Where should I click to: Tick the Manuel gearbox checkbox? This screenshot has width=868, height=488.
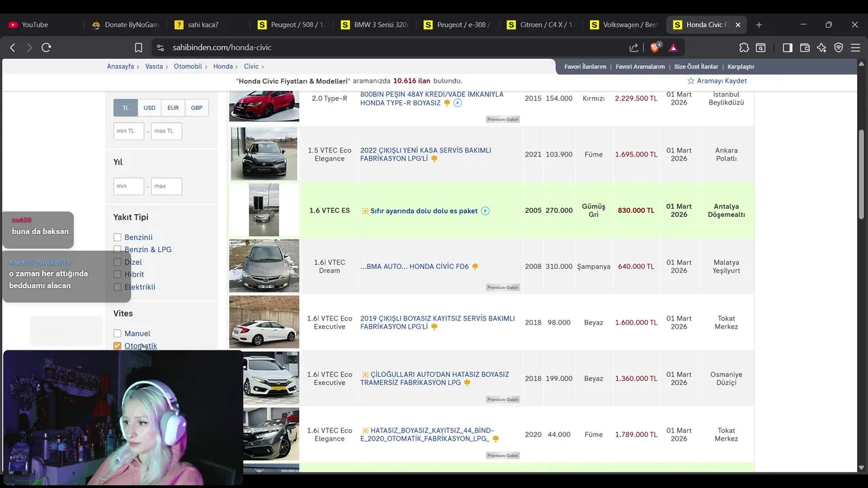point(117,333)
